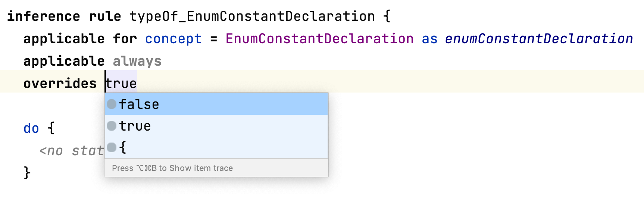Click the inference keyword on the first line
644x203 pixels.
point(43,16)
